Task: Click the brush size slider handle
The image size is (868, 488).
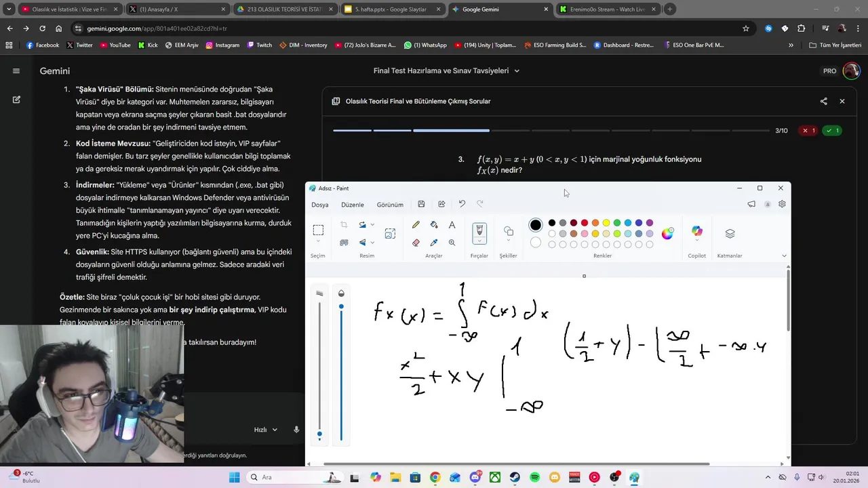Action: coord(319,434)
